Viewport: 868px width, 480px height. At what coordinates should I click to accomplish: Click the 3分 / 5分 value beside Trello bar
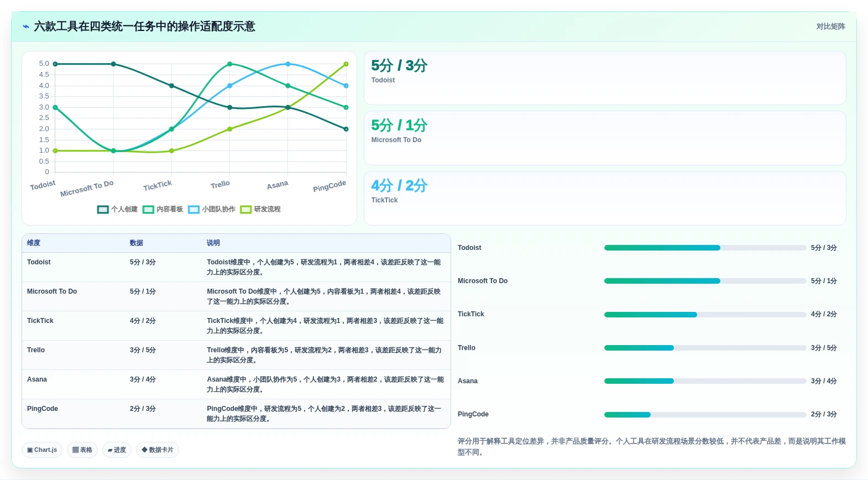[824, 348]
